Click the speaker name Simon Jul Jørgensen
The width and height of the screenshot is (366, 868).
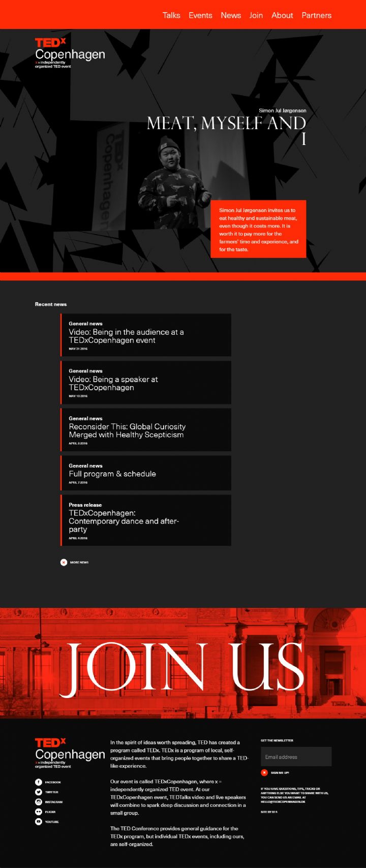coord(283,110)
